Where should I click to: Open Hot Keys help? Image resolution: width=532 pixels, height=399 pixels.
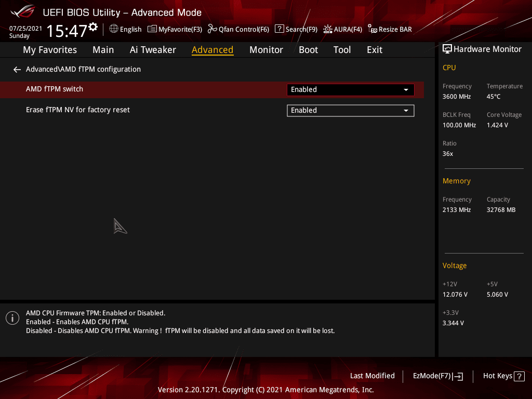coord(497,376)
